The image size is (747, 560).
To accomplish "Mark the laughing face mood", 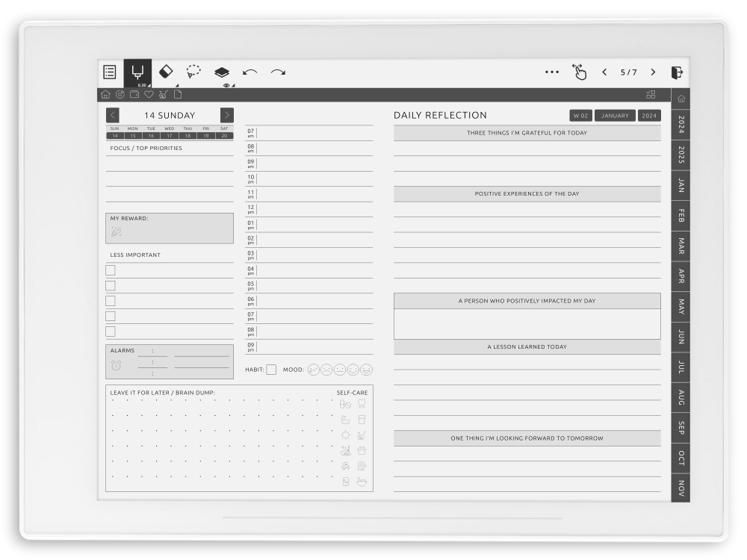I will (x=366, y=370).
